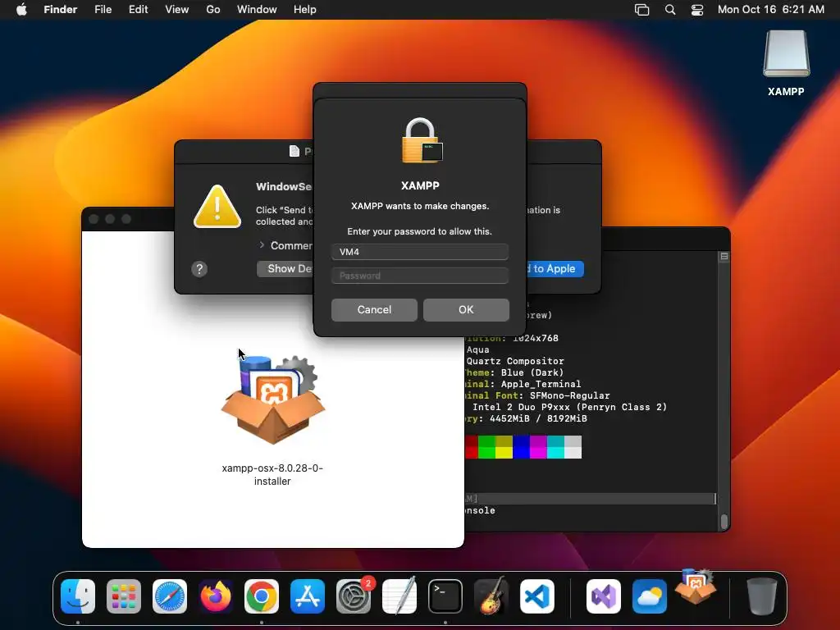Click the VM4 username field
The width and height of the screenshot is (840, 630).
click(420, 252)
